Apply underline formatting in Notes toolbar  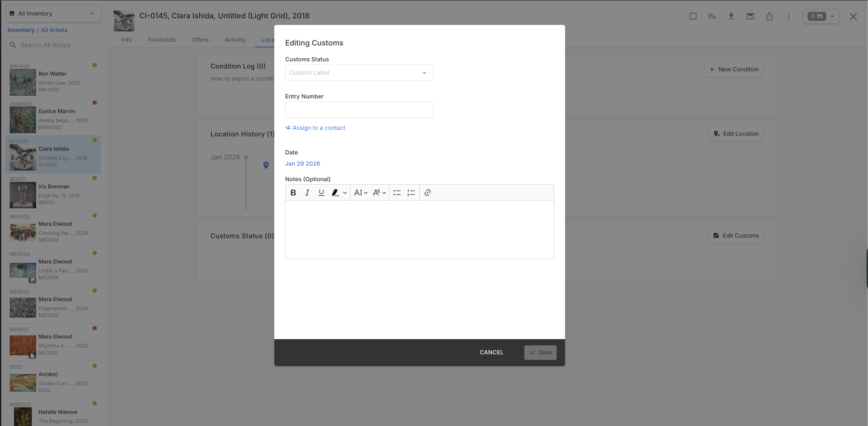pos(321,192)
